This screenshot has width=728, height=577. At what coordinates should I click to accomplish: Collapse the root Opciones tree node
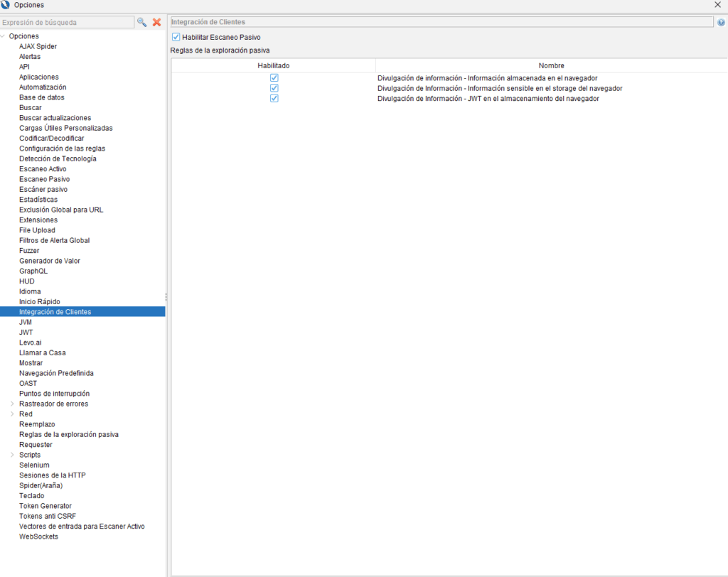coord(4,36)
